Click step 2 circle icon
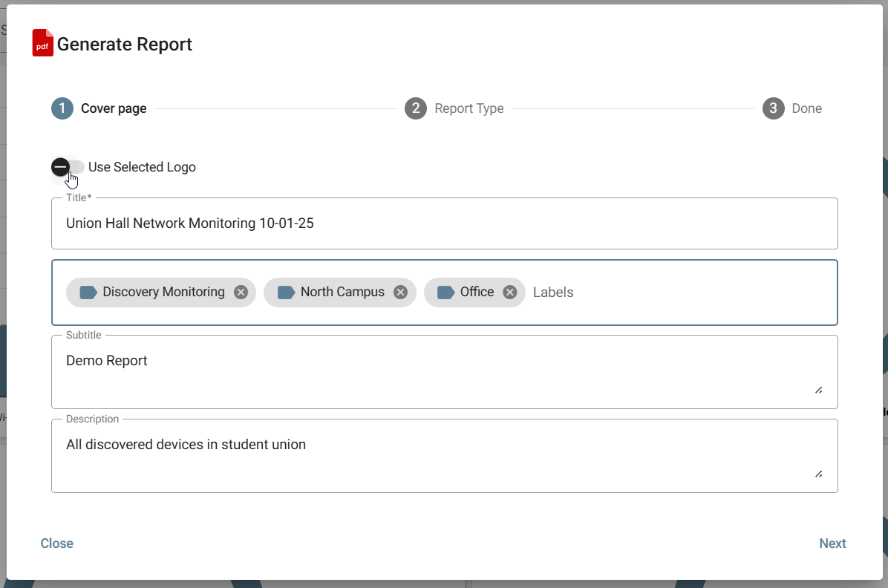 [416, 108]
